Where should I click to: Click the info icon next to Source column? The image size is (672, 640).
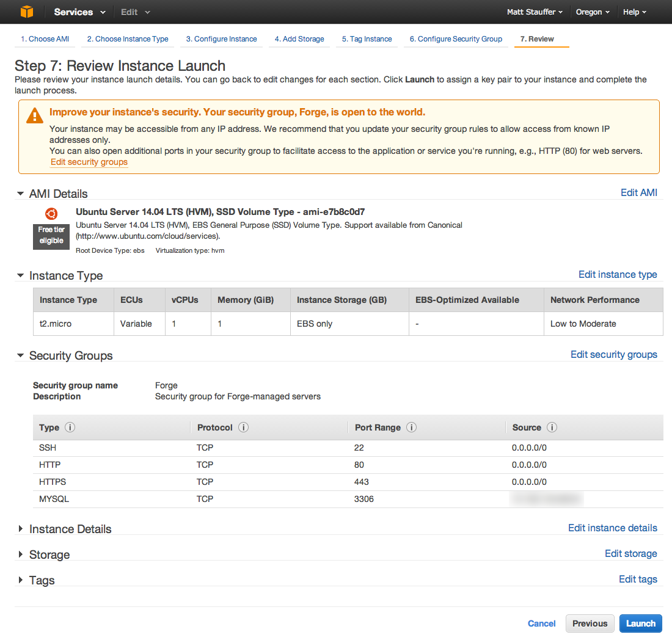tap(552, 427)
